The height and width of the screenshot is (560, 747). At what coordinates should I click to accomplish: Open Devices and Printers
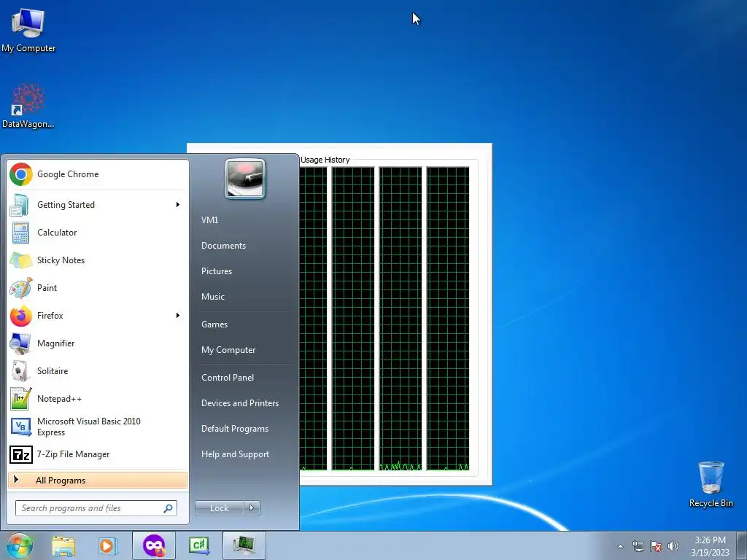tap(239, 403)
